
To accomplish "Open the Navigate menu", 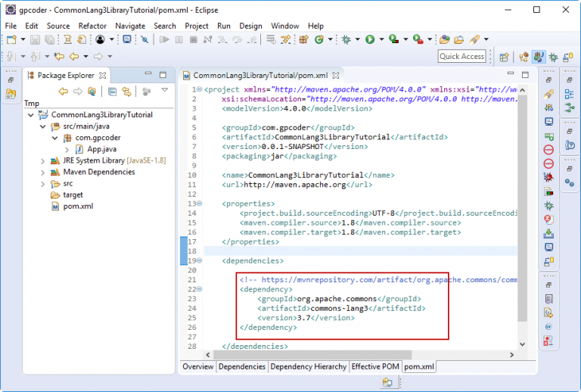I will pyautogui.click(x=130, y=26).
